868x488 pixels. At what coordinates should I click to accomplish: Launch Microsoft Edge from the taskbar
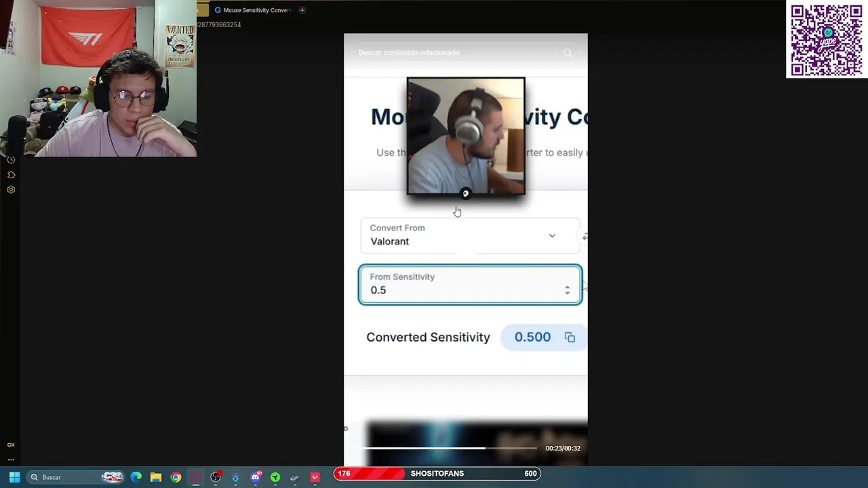[136, 477]
